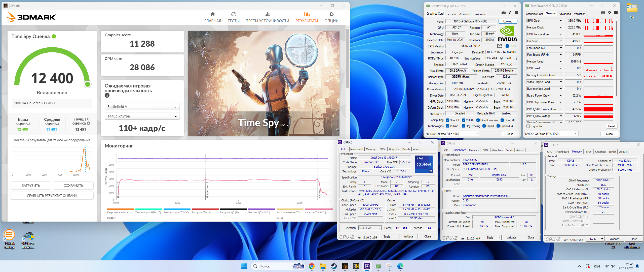This screenshot has width=644, height=272.
Task: Open the Socket #1 selection dropdown in CPU-Z
Action: (x=370, y=228)
